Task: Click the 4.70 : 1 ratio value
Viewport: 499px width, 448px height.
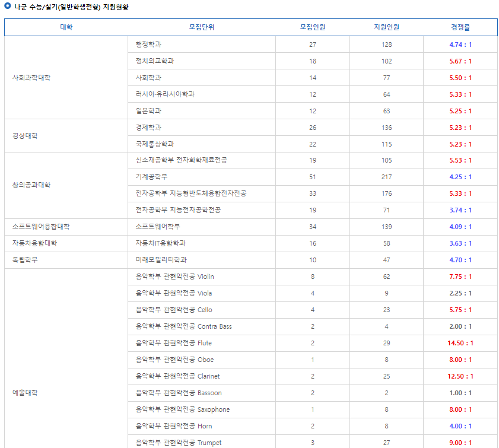Action: click(x=460, y=260)
